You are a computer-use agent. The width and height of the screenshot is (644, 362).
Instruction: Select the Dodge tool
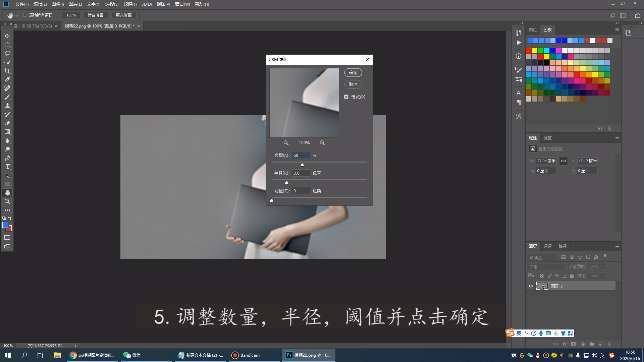coord(7,149)
